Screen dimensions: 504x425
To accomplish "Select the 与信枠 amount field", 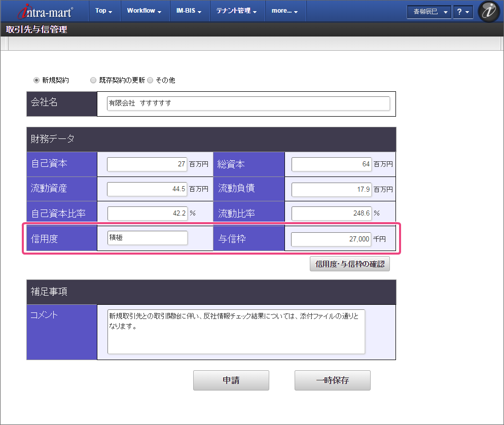I will click(331, 238).
